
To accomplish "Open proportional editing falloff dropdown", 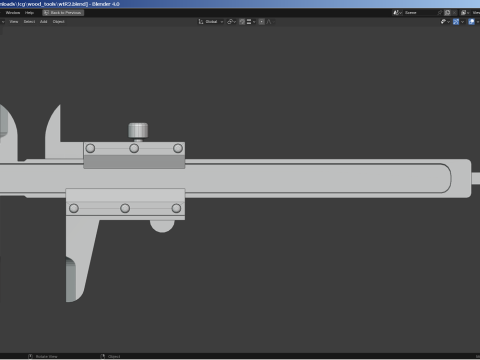I will [270, 22].
